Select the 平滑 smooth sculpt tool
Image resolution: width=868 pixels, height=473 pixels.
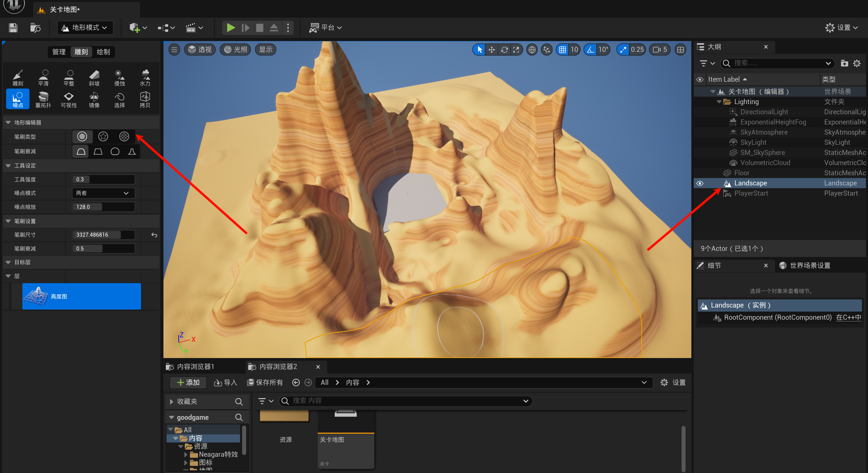(x=43, y=78)
